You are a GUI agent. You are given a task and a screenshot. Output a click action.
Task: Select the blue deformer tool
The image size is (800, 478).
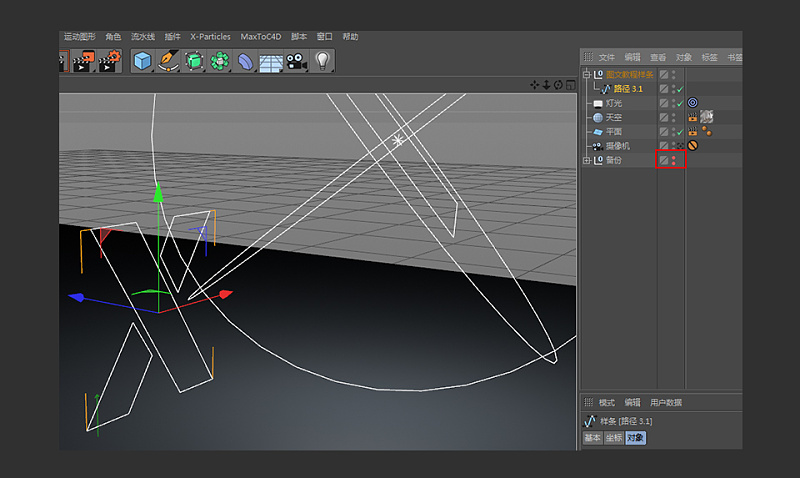(245, 62)
